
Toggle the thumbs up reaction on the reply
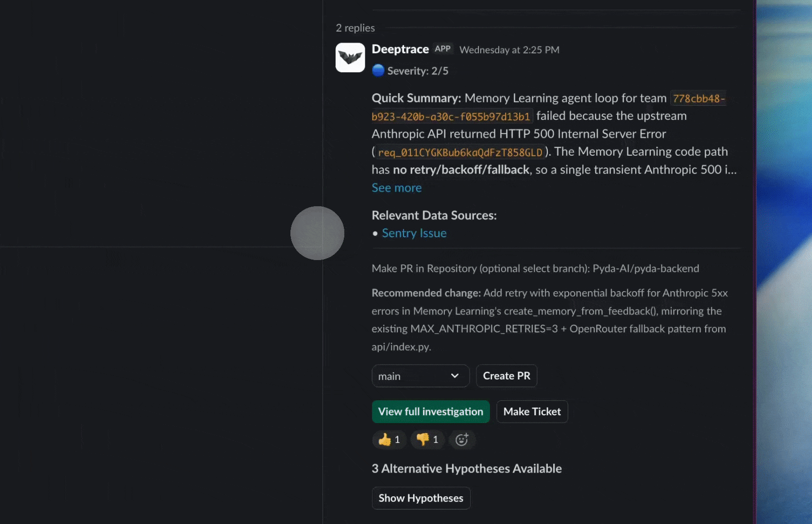pyautogui.click(x=389, y=440)
